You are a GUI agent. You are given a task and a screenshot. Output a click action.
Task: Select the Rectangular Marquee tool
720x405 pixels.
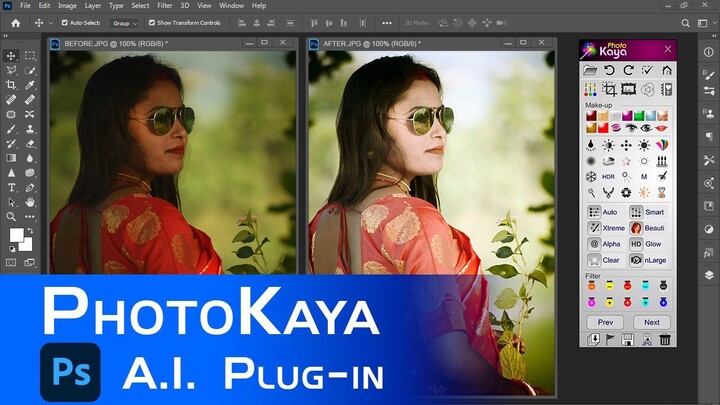[x=30, y=56]
